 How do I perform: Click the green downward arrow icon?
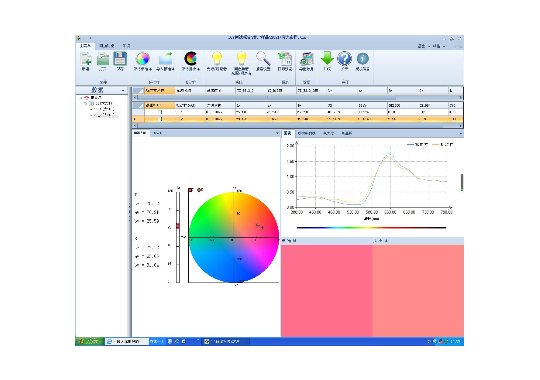(327, 58)
